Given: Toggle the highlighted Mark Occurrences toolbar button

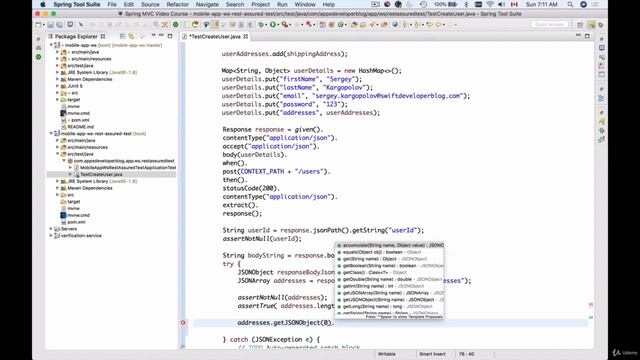Looking at the screenshot, I should (215, 25).
